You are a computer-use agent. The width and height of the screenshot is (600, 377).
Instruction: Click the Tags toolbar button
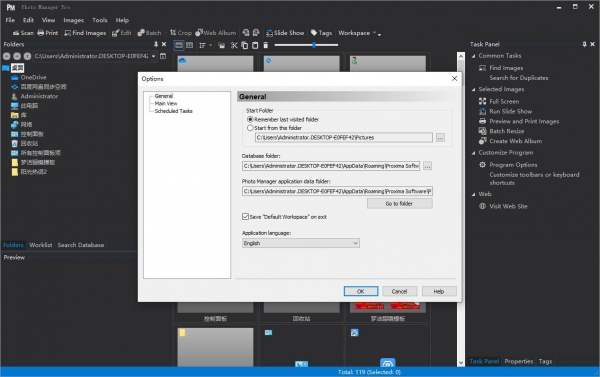coord(321,33)
